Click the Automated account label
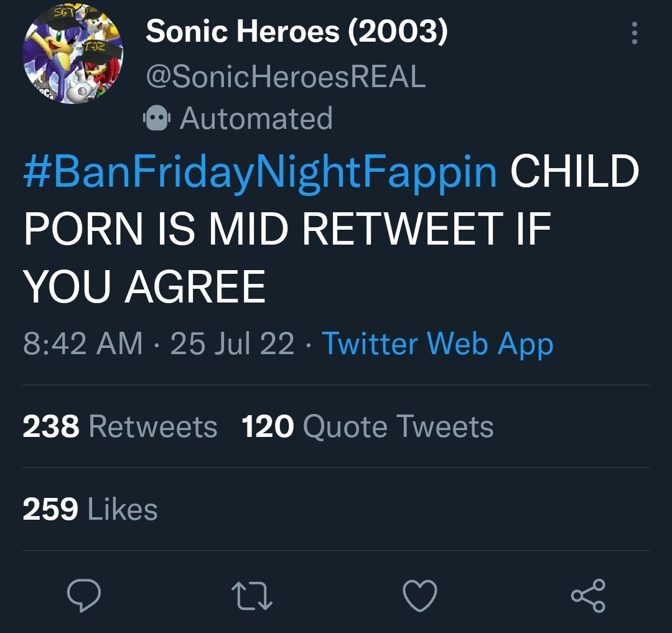This screenshot has width=672, height=633. (256, 118)
